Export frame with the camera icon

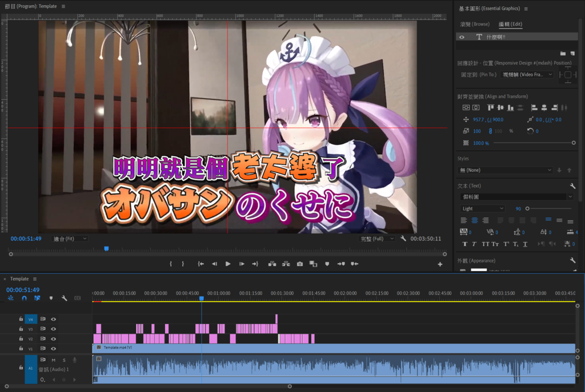coord(300,264)
